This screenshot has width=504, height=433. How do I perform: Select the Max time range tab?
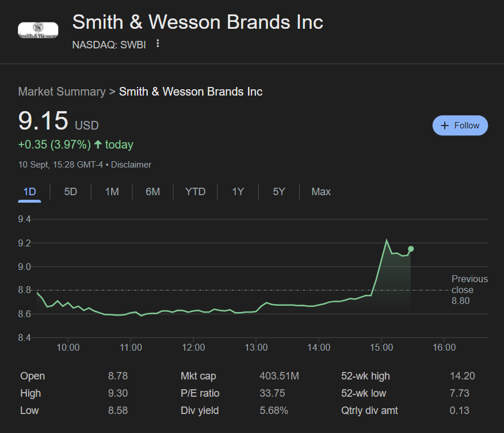pyautogui.click(x=321, y=192)
